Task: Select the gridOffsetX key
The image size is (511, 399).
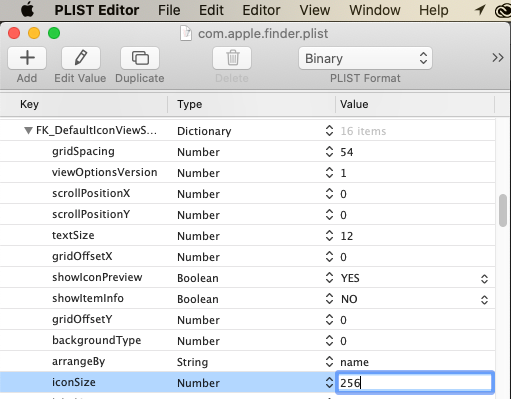Action: click(x=82, y=256)
